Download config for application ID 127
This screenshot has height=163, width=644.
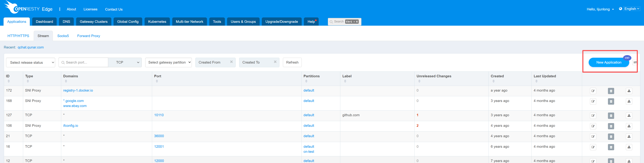[x=629, y=116]
